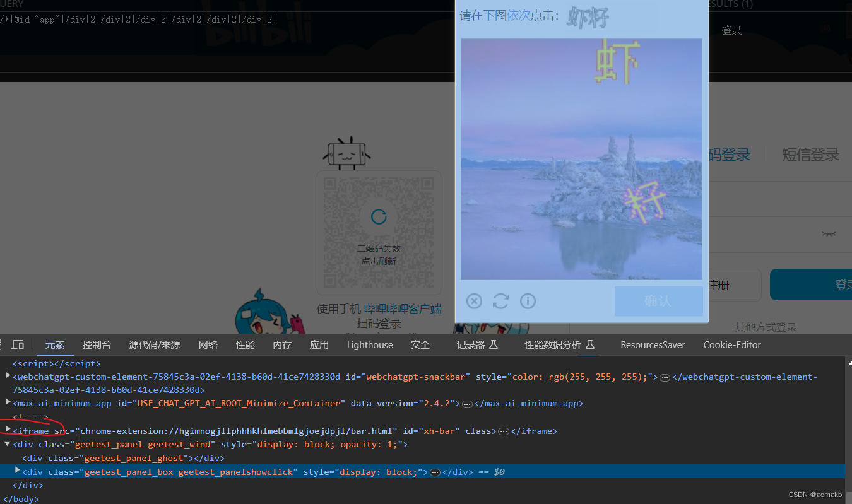Image resolution: width=852 pixels, height=504 pixels.
Task: Toggle device toolbar icon in DevTools
Action: click(x=18, y=344)
